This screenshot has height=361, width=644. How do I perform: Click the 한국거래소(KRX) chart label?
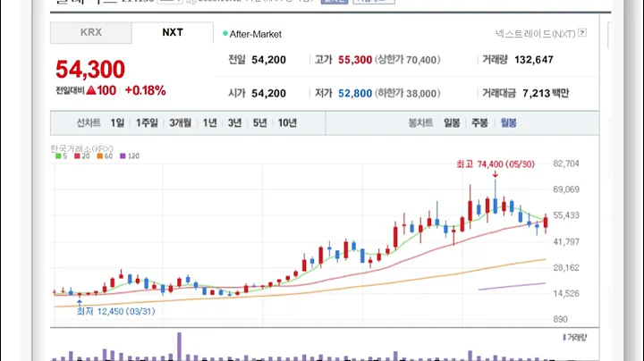[81, 148]
